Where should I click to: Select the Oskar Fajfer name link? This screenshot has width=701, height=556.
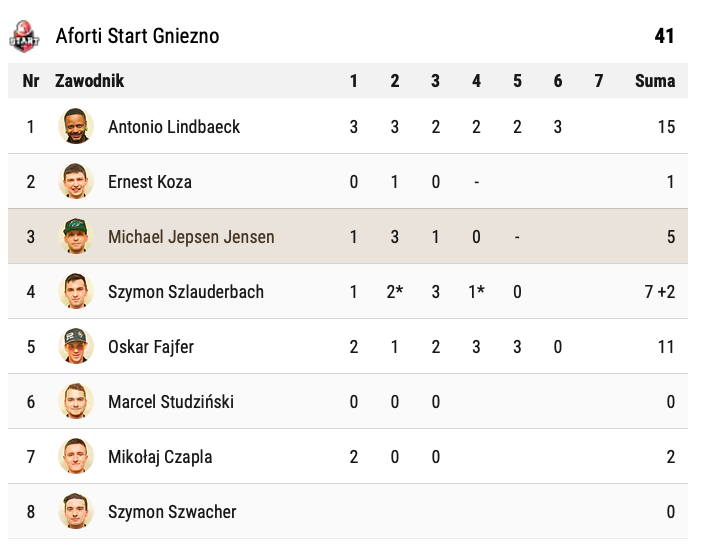tap(151, 347)
